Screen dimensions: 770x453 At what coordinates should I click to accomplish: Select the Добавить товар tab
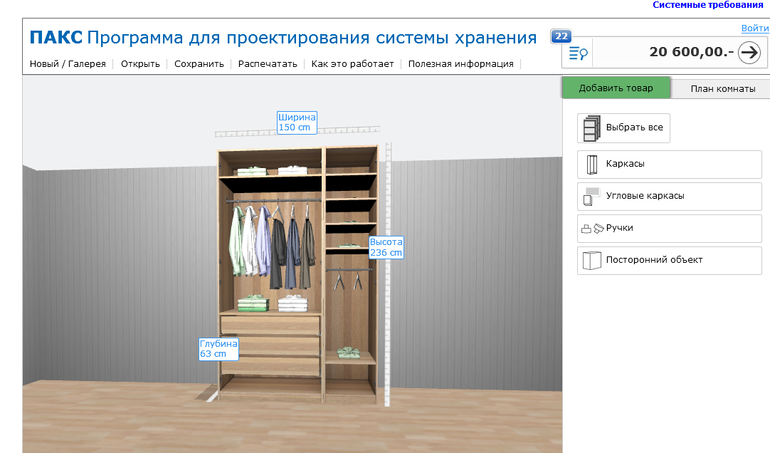(615, 89)
